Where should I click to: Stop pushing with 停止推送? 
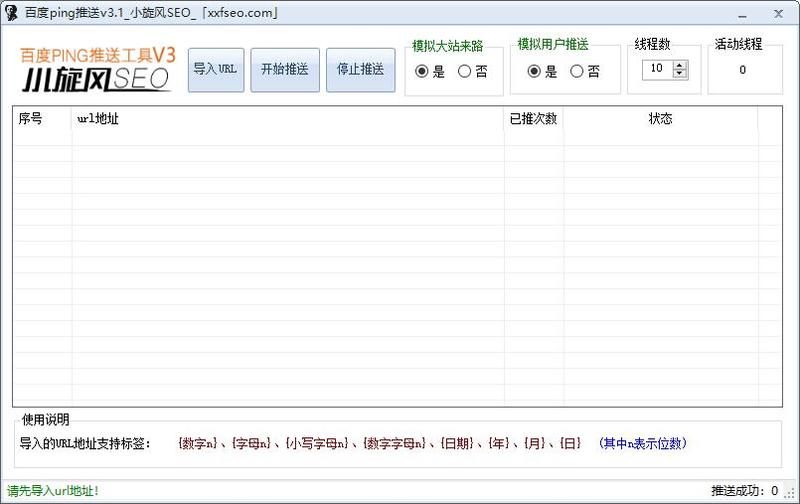tap(361, 70)
